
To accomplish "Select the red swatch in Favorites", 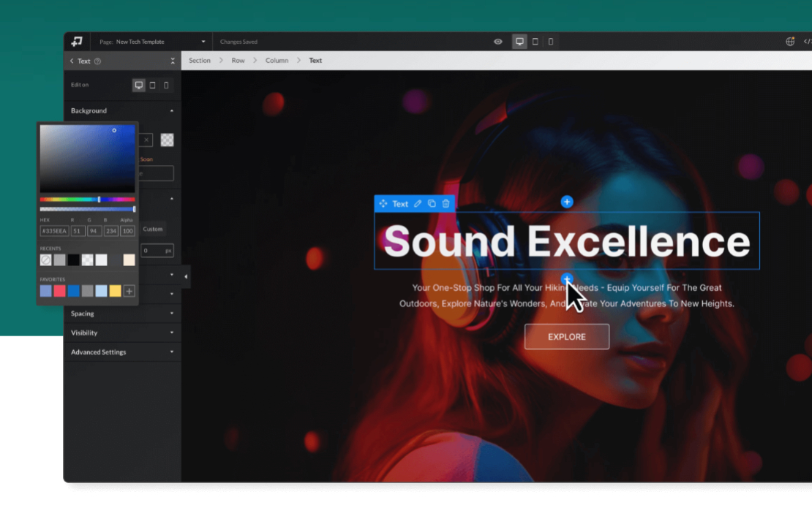I will coord(59,291).
